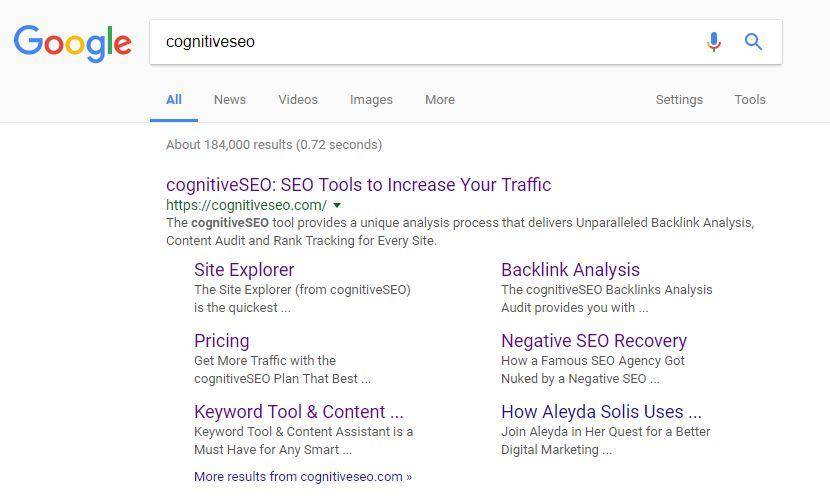Open the Settings menu
Image resolution: width=830 pixels, height=504 pixels.
(x=679, y=100)
